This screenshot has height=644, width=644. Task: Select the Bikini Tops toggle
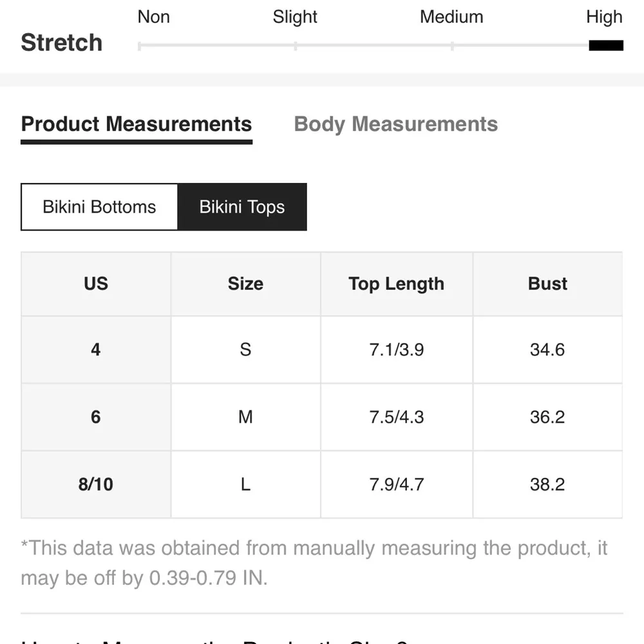242,207
